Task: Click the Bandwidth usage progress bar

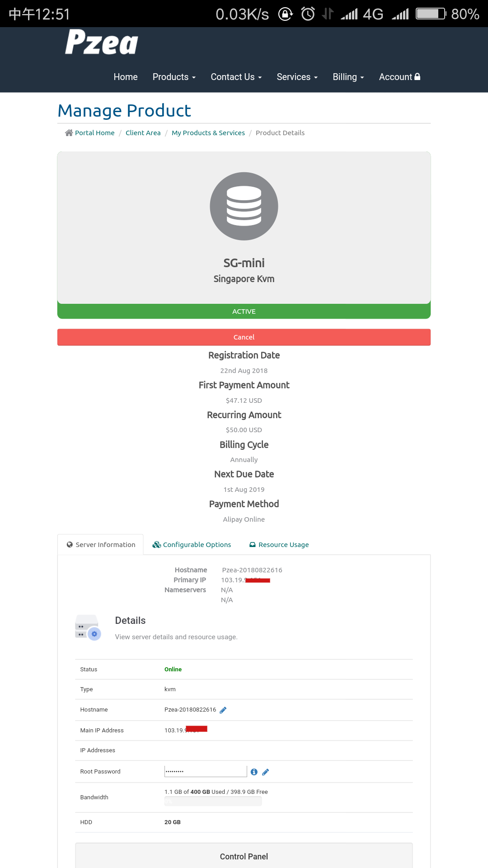Action: pos(213,802)
